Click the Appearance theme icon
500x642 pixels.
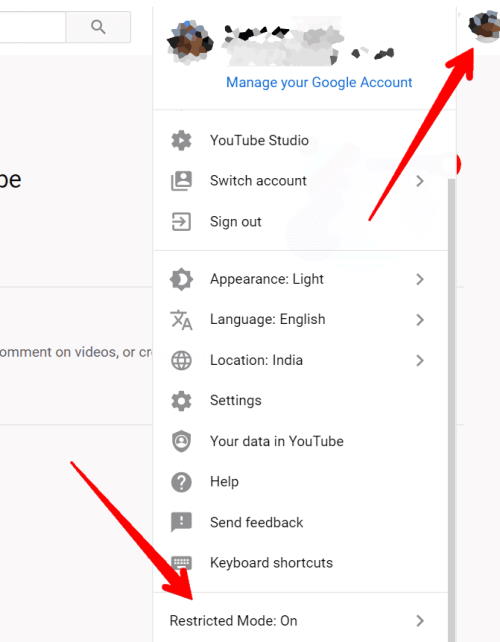181,279
